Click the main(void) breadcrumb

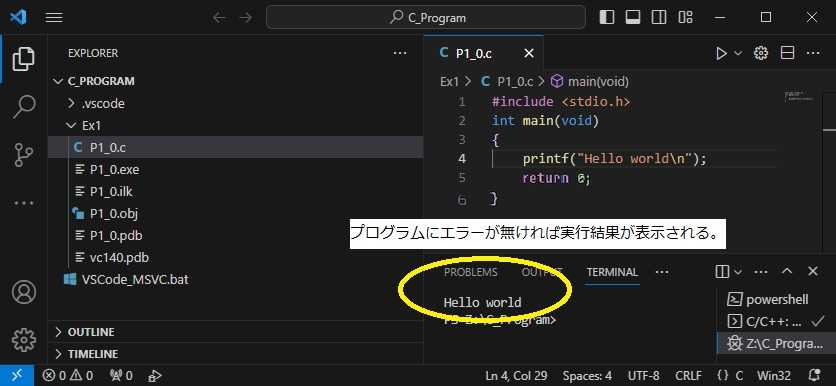tap(590, 82)
